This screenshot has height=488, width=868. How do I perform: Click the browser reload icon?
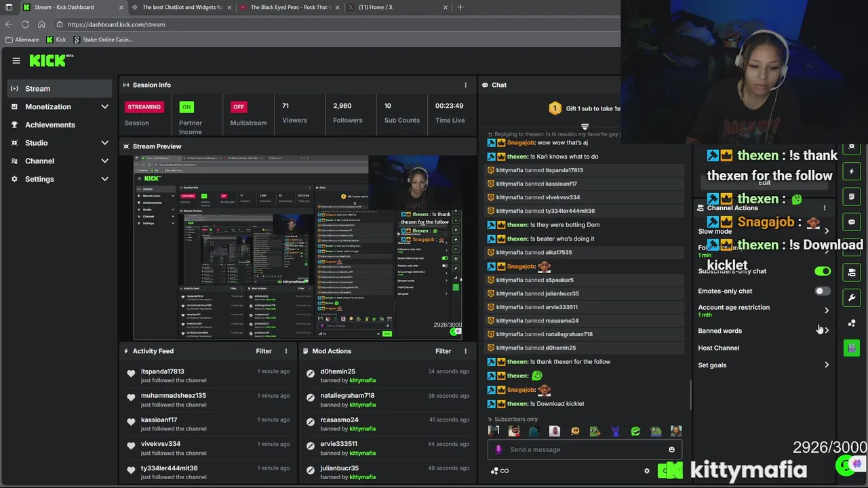coord(25,24)
